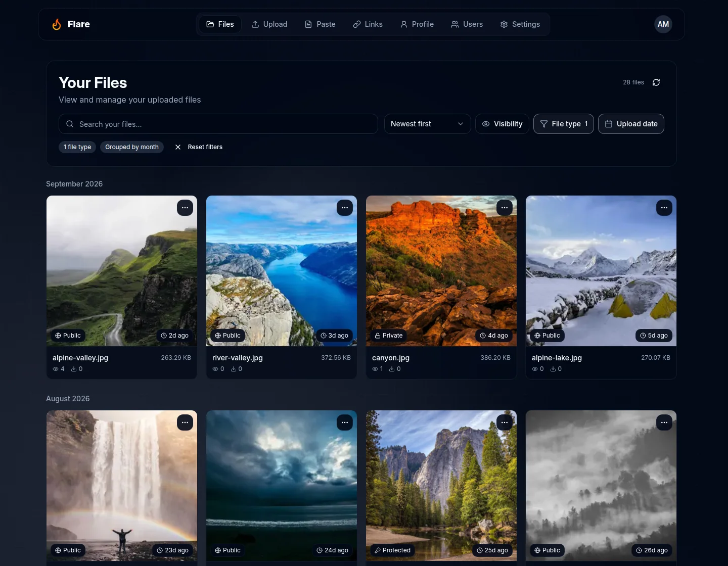The width and height of the screenshot is (728, 566).
Task: Click downloads count icon on alpine-valley.jpg
Action: pyautogui.click(x=74, y=369)
